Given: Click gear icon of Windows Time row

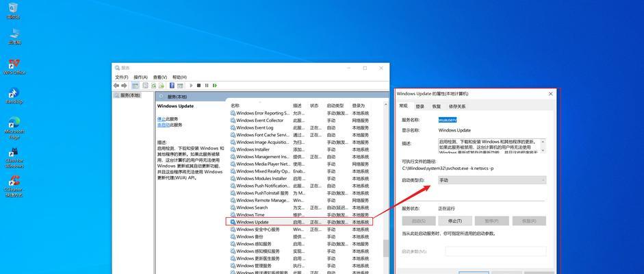Looking at the screenshot, I should 233,215.
